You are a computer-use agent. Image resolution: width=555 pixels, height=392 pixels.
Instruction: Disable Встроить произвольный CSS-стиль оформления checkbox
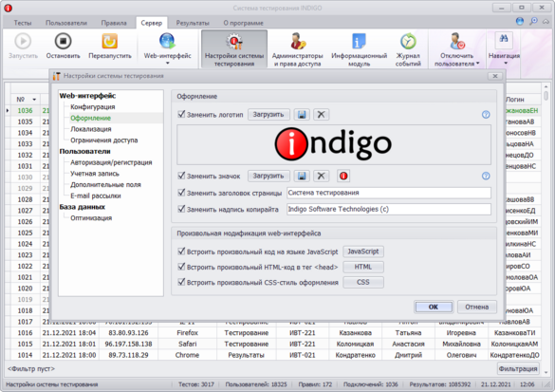point(181,282)
